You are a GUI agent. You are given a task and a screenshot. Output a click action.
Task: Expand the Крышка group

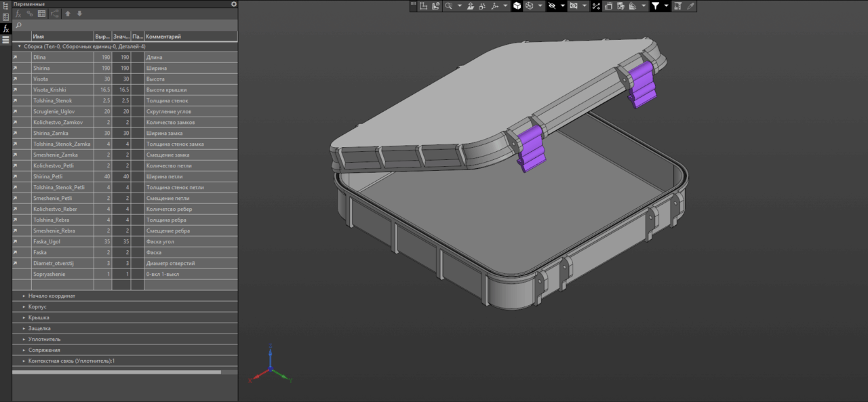point(24,318)
